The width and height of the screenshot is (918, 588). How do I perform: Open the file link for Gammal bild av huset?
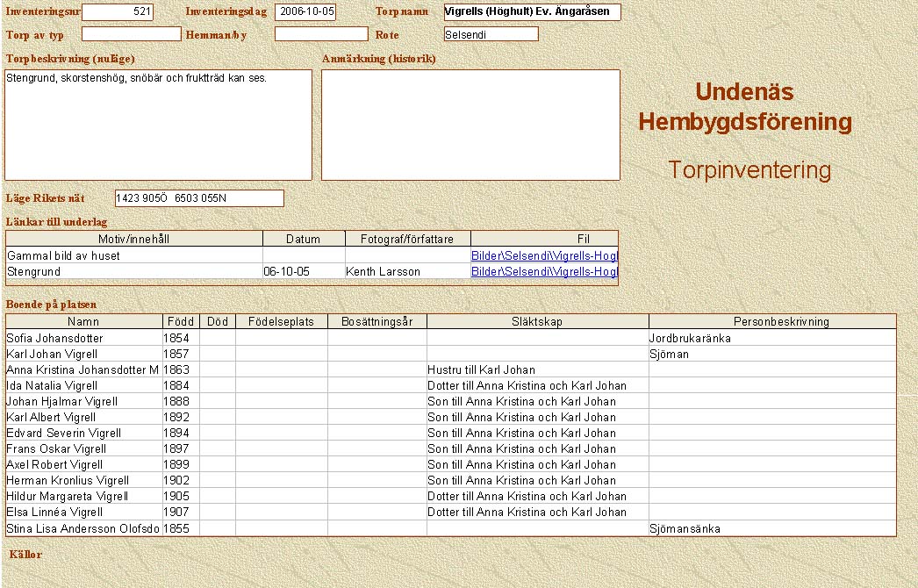(544, 256)
